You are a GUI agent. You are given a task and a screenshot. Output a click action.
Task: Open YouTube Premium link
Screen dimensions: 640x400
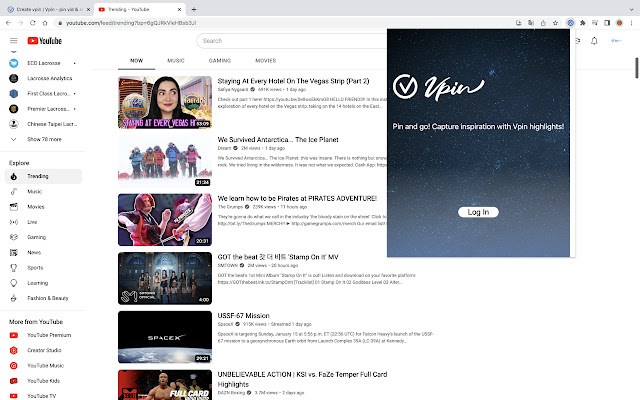[44, 335]
